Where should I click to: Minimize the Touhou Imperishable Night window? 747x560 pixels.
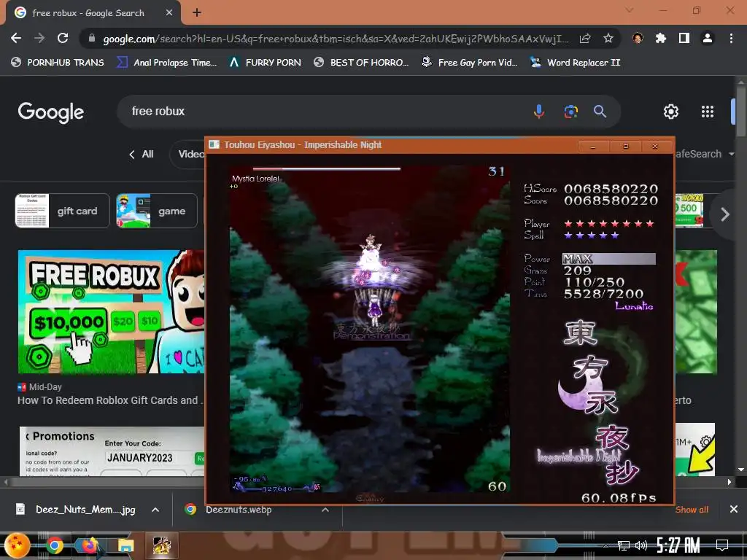coord(593,146)
